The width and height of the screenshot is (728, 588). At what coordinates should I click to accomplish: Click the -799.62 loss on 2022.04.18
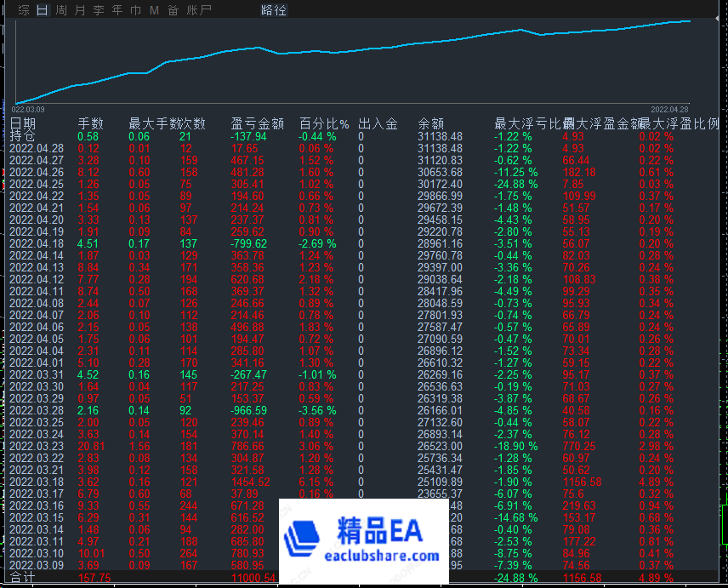(248, 244)
